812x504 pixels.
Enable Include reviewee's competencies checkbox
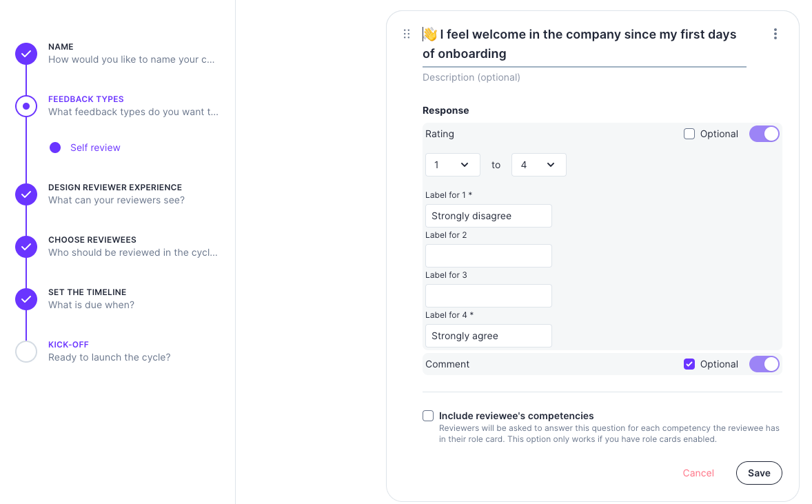click(428, 416)
